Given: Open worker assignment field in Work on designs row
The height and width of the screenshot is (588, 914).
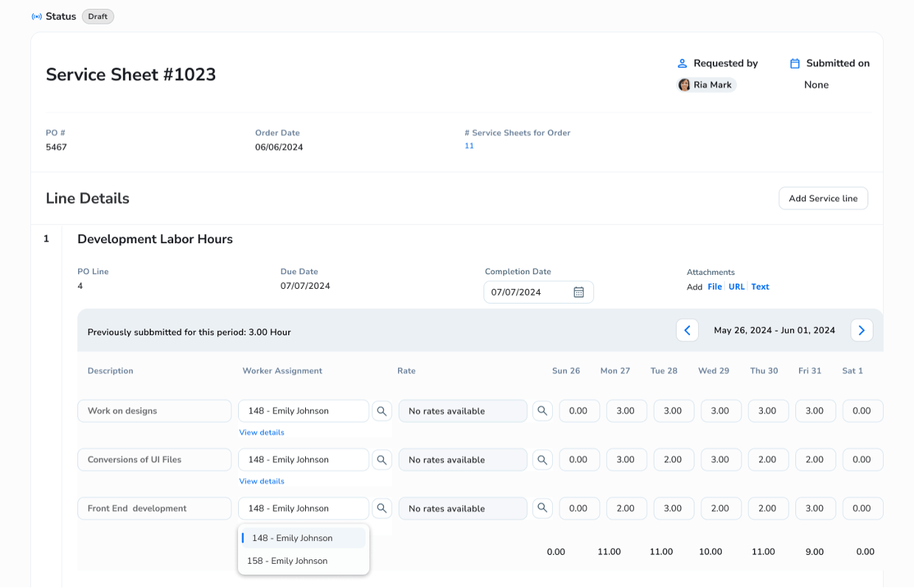Looking at the screenshot, I should pyautogui.click(x=304, y=411).
